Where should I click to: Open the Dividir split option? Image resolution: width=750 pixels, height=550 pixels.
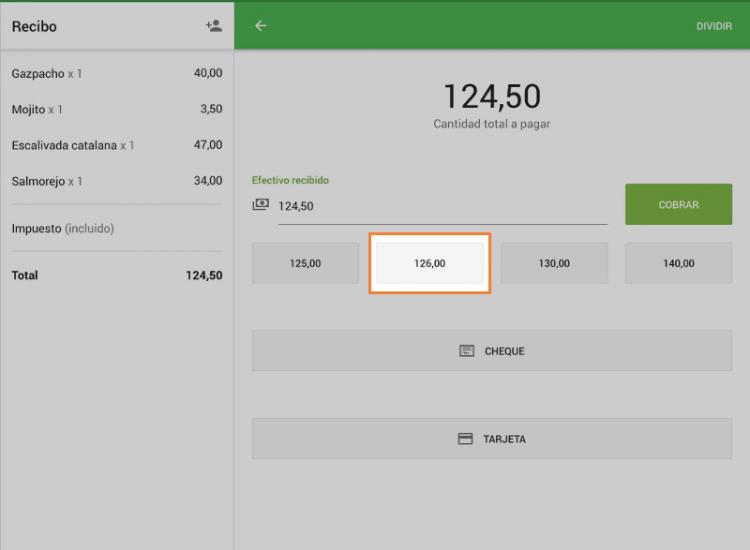point(714,26)
